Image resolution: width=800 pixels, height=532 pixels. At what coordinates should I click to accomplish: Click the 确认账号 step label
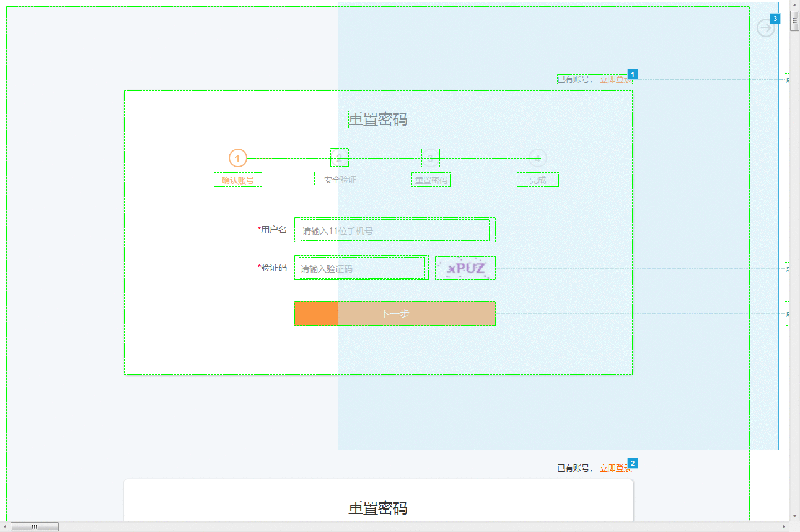point(238,180)
